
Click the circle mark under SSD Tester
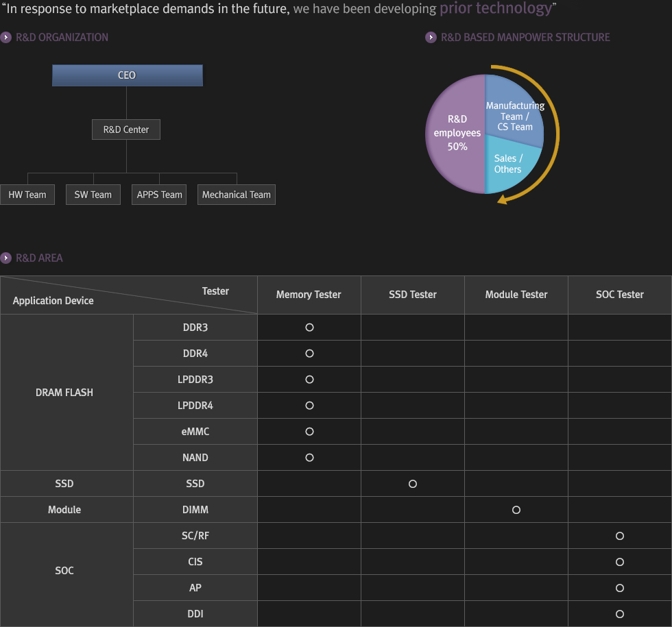pos(413,484)
